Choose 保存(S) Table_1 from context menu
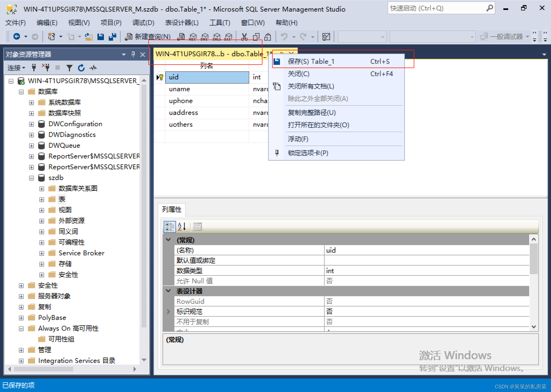Screen dimensions: 551x392 336,61
